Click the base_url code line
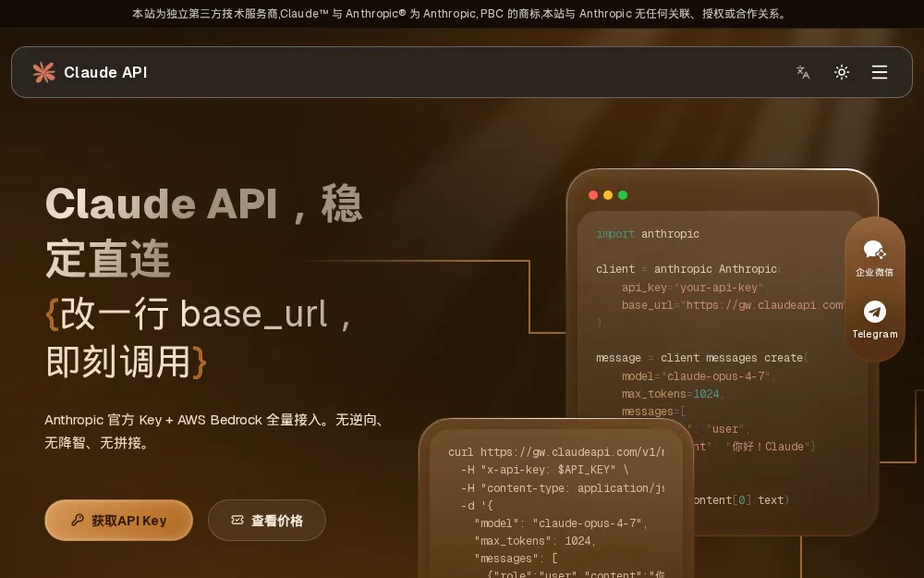Viewport: 924px width, 578px height. 733,305
